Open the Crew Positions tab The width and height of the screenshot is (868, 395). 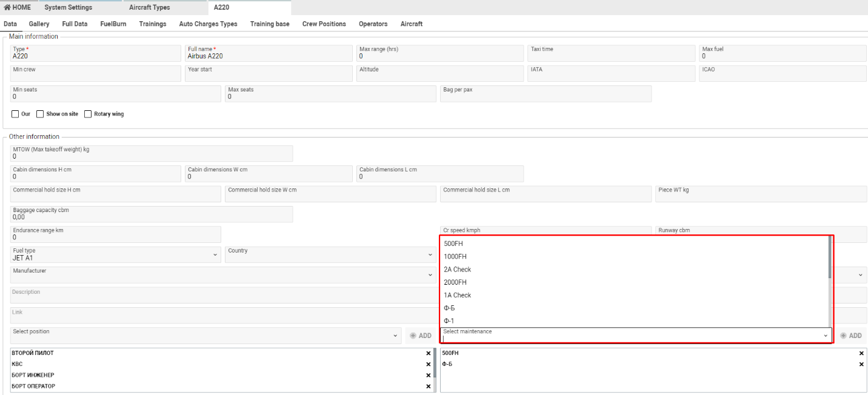[324, 24]
